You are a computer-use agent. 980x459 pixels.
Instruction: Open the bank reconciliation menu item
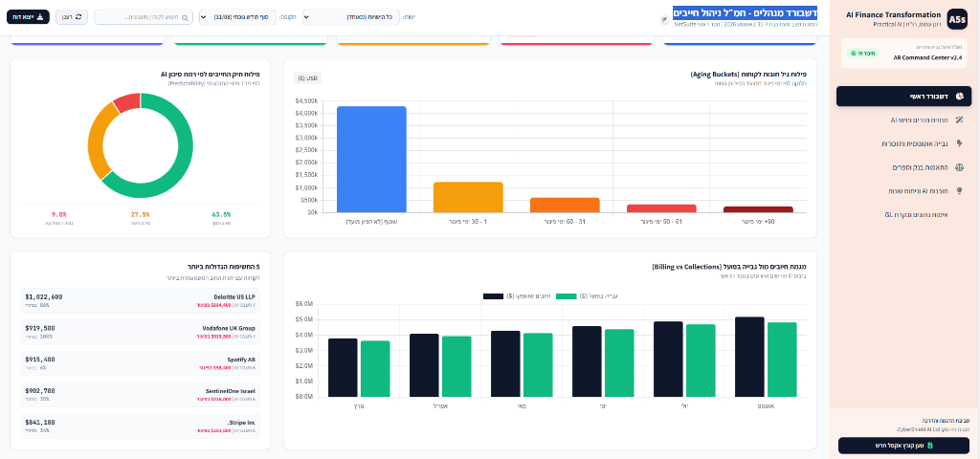[903, 167]
